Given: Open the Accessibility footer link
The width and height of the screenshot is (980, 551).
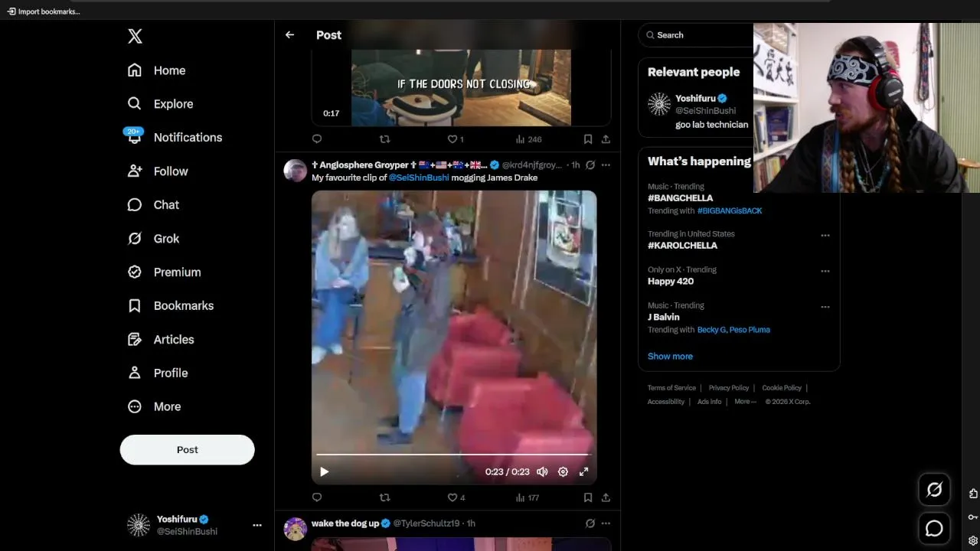Looking at the screenshot, I should coord(666,402).
